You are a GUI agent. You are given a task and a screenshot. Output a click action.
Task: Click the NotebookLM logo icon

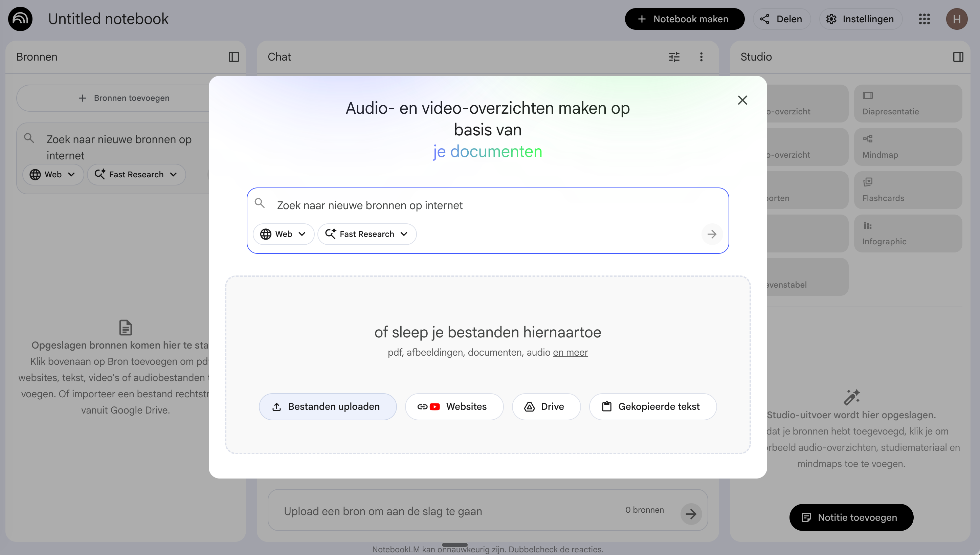pos(20,19)
